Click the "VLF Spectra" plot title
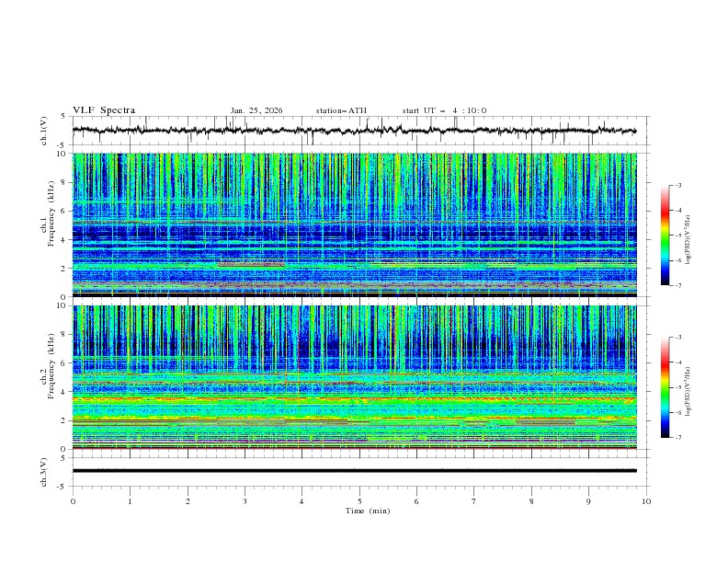728x563 pixels. click(x=104, y=110)
